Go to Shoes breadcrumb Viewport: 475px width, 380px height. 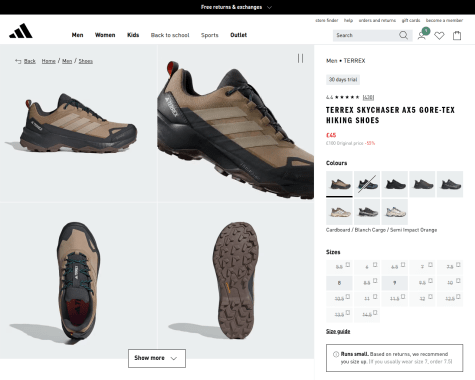click(x=86, y=61)
